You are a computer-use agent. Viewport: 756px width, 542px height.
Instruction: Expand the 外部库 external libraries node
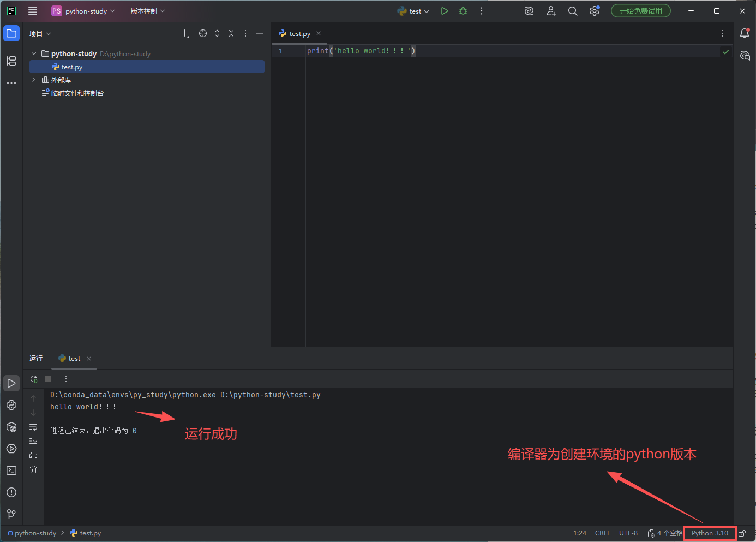coord(34,80)
